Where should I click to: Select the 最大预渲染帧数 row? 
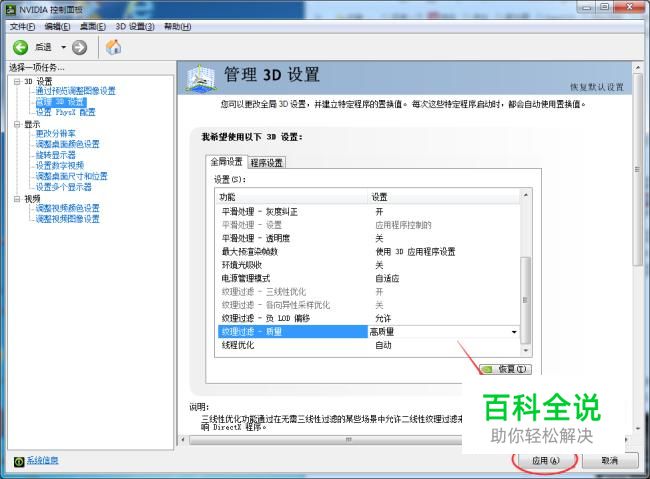pyautogui.click(x=368, y=252)
